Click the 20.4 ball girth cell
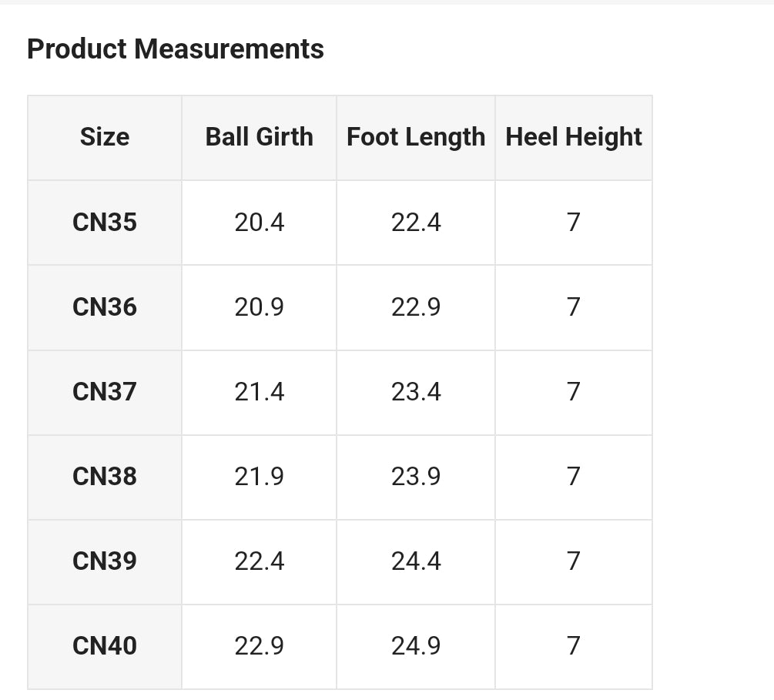The width and height of the screenshot is (774, 700). tap(260, 223)
